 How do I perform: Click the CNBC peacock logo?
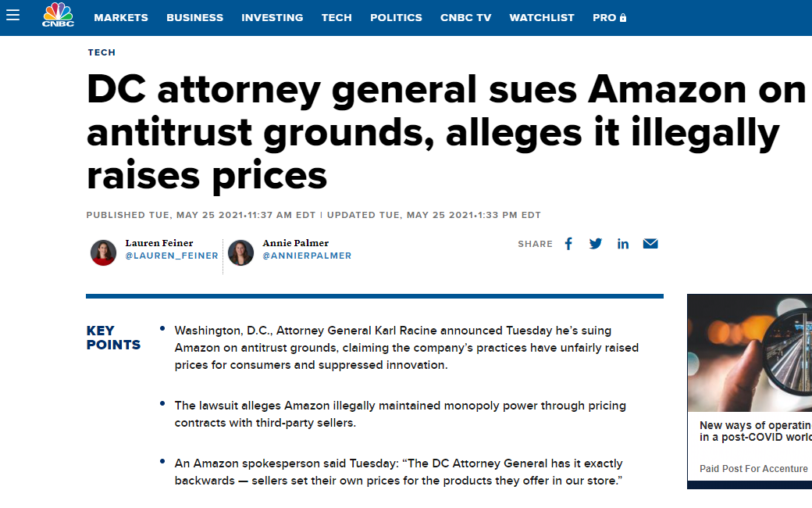pyautogui.click(x=58, y=15)
